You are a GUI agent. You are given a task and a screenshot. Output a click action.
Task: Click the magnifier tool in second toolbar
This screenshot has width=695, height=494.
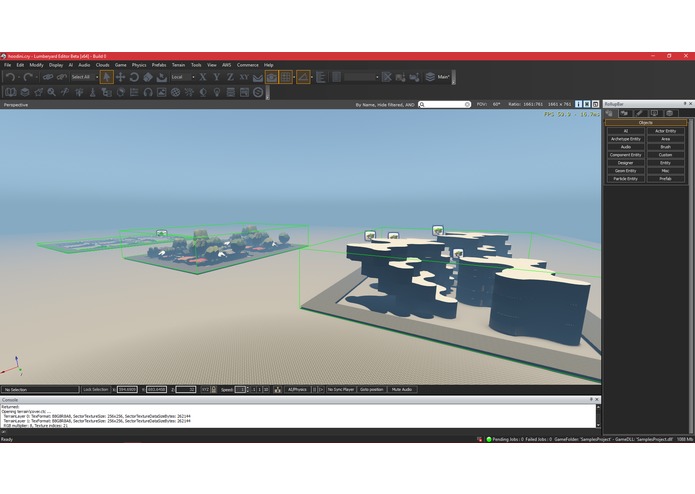pyautogui.click(x=52, y=92)
